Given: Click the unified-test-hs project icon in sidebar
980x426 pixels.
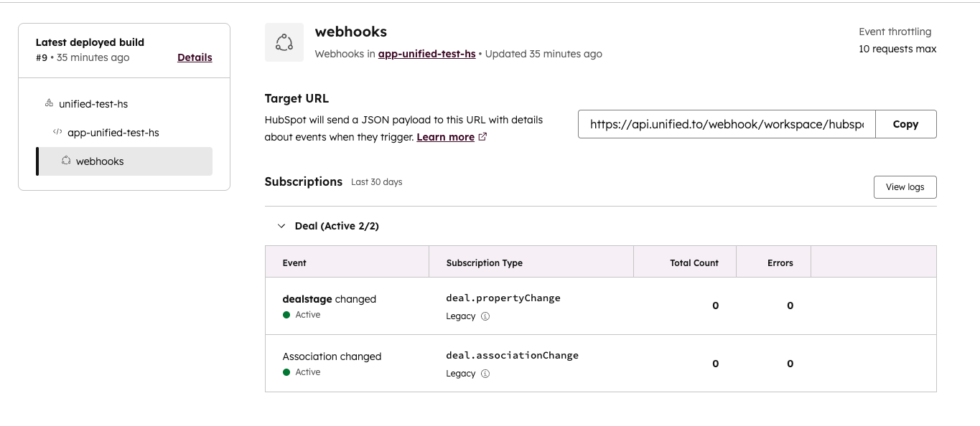Looking at the screenshot, I should tap(49, 103).
